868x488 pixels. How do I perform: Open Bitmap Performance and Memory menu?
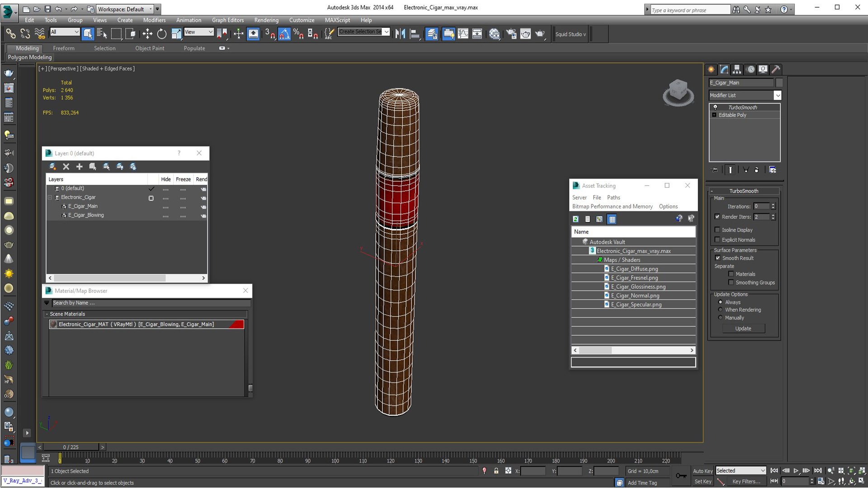click(612, 206)
